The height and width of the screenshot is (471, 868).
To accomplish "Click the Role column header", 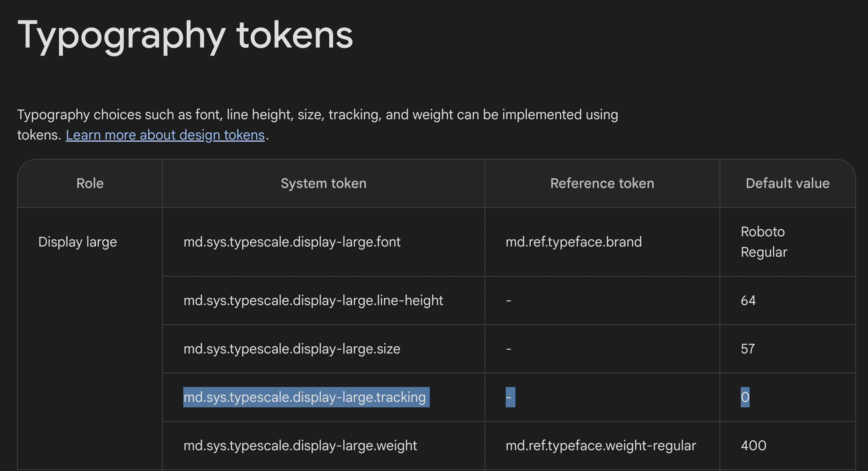I will [x=90, y=183].
